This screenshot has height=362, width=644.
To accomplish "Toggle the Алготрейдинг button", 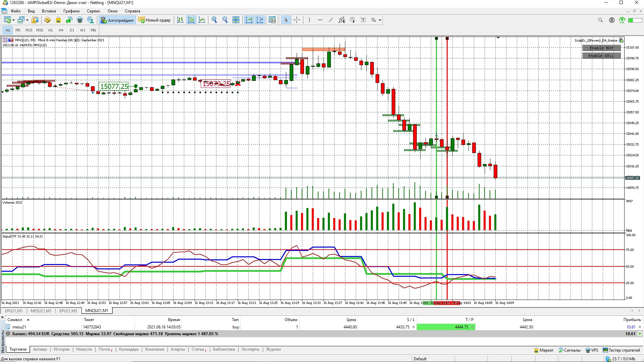I will click(117, 20).
